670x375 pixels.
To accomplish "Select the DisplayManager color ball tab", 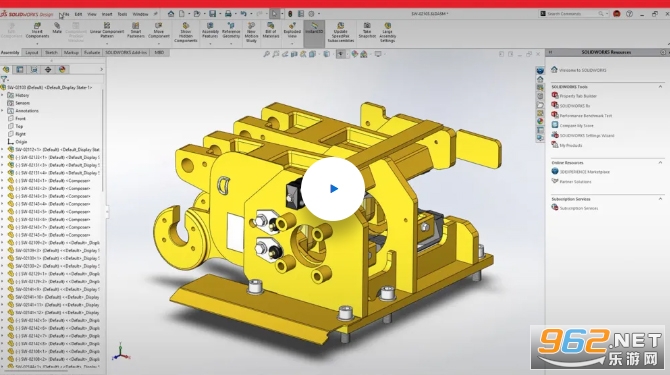I will coord(62,70).
